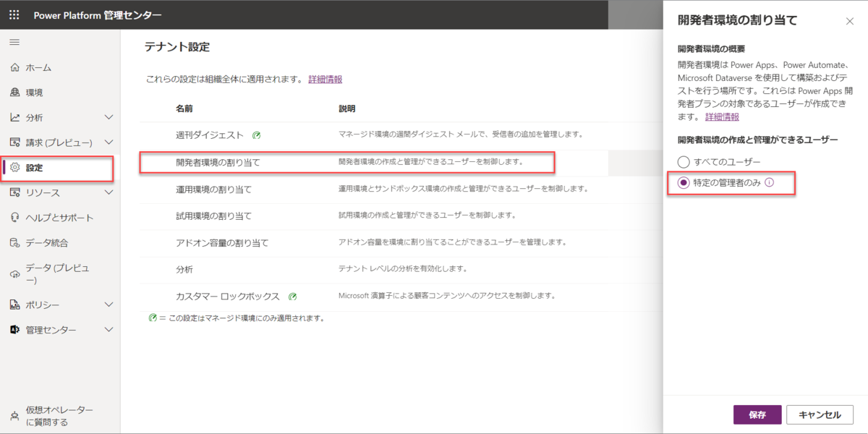Click the 環境 environments icon
Screen dimensions: 868x434
[14, 93]
